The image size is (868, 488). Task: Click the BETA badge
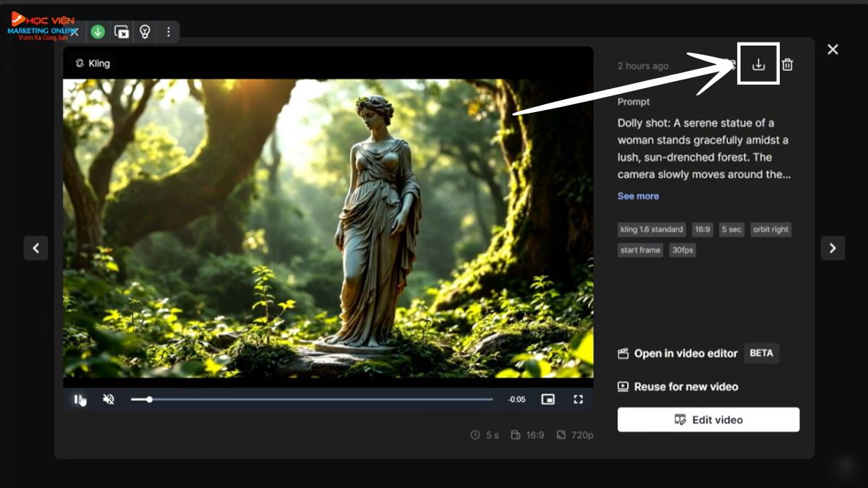(761, 354)
